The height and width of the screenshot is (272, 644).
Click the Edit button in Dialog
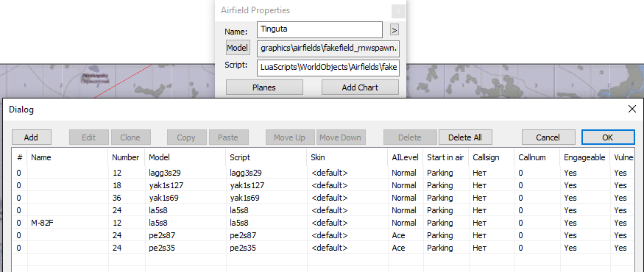[x=89, y=137]
